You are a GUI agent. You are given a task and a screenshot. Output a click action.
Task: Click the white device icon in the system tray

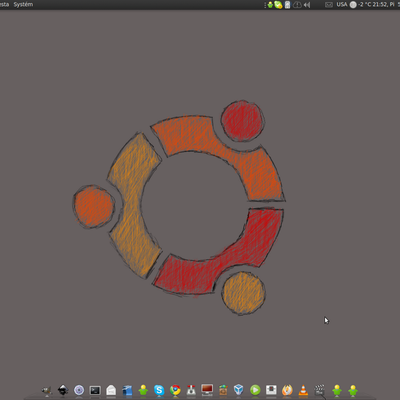coord(287,5)
